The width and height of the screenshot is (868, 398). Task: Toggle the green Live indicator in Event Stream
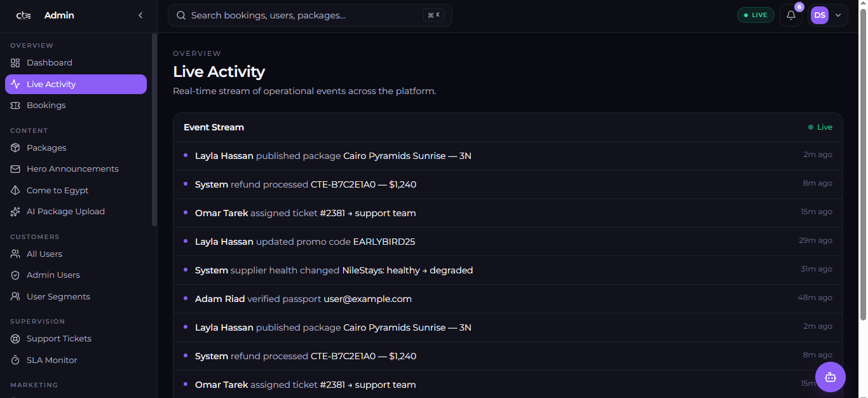click(820, 127)
